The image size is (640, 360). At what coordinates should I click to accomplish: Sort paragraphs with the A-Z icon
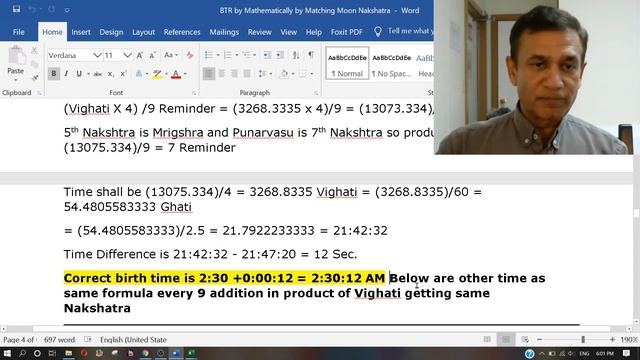tap(296, 55)
